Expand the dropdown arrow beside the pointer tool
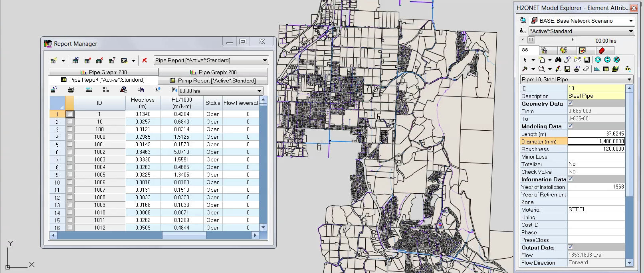 coord(533,60)
